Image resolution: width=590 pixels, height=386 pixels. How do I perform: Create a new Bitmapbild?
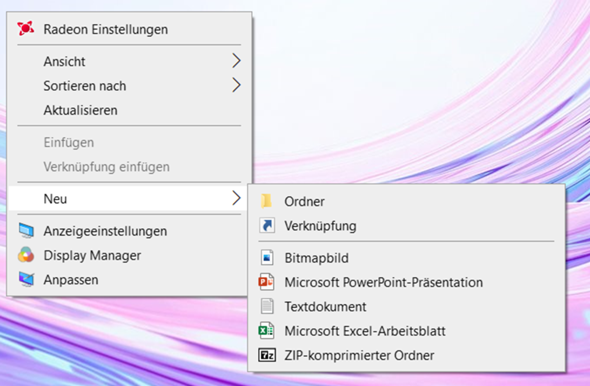406,258
